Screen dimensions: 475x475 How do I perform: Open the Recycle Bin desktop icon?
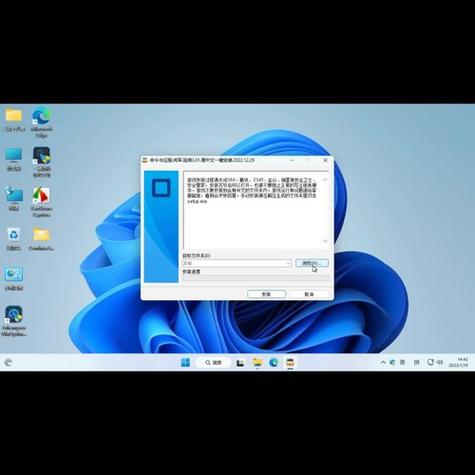(x=14, y=235)
